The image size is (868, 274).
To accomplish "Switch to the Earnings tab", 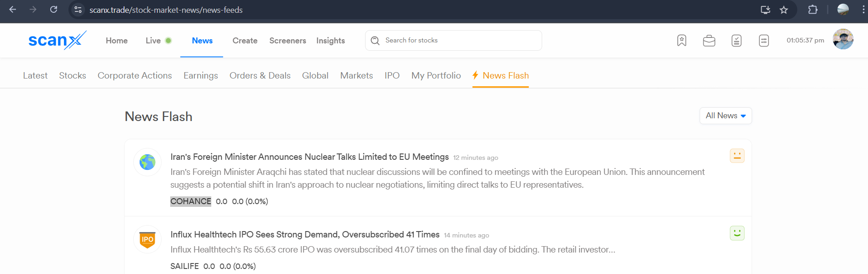I will [x=201, y=75].
